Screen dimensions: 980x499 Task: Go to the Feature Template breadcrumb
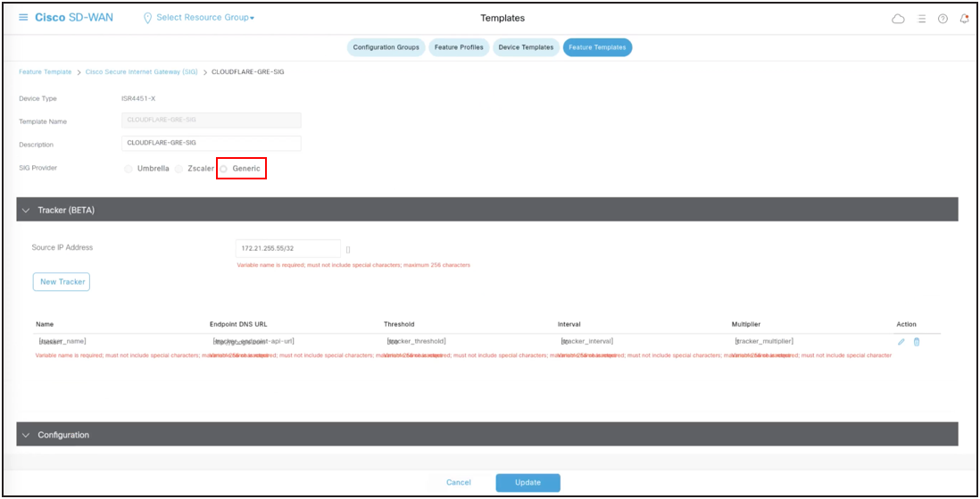point(45,72)
